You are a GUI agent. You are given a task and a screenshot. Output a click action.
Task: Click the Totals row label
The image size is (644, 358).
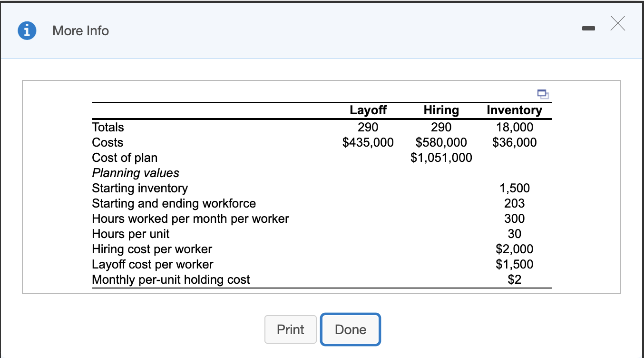click(108, 127)
